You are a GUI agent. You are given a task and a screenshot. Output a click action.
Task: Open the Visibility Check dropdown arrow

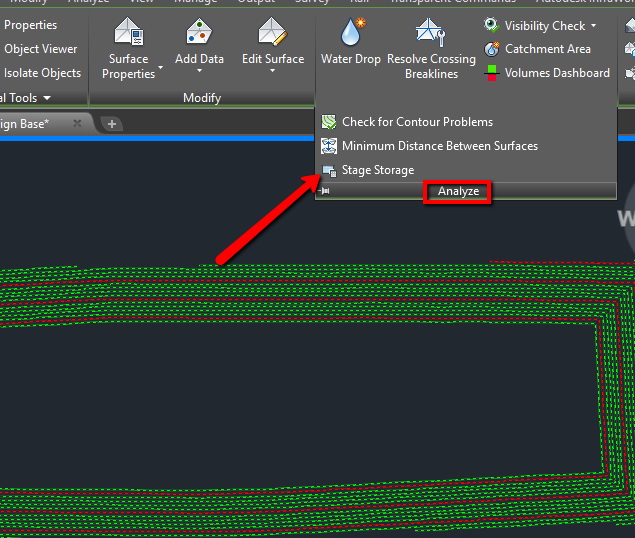pyautogui.click(x=594, y=26)
